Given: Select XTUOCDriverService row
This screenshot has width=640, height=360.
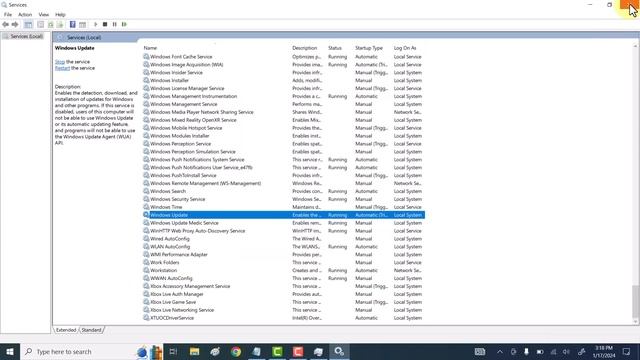Looking at the screenshot, I should pyautogui.click(x=284, y=318).
